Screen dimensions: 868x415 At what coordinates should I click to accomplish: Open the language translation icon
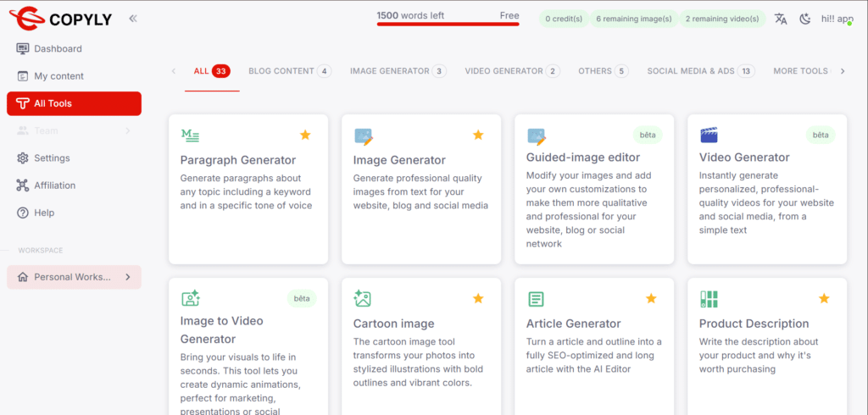coord(781,19)
